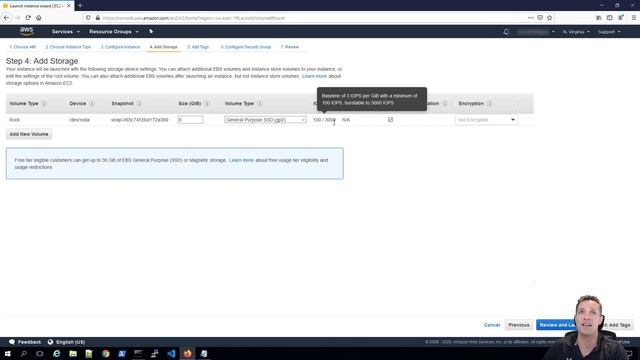Screen dimensions: 640x360
Task: Click the AWS logo home icon
Action: click(27, 31)
